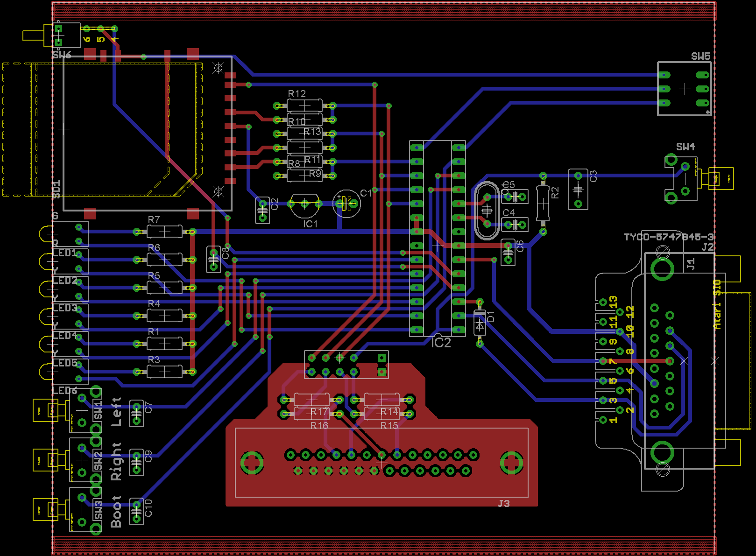
Task: Click the R6 resistor label
Action: (x=154, y=248)
